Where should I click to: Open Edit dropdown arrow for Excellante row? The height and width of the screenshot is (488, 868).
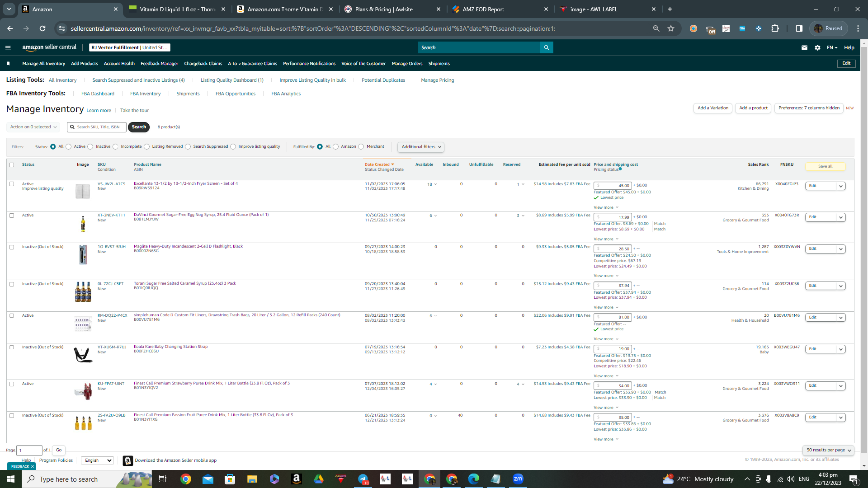coord(841,186)
